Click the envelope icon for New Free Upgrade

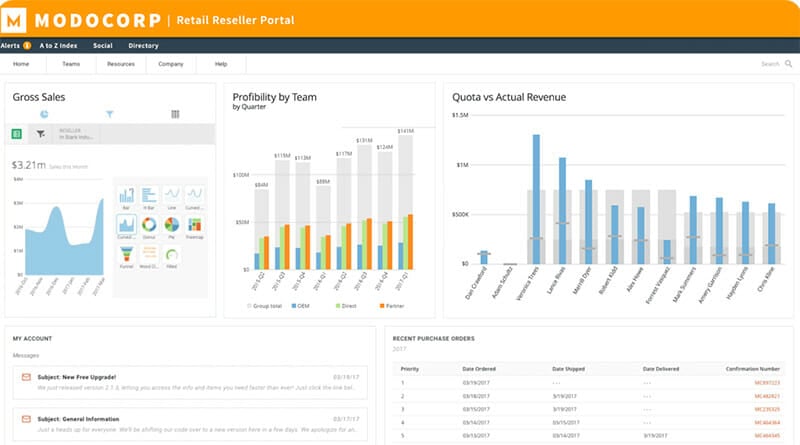point(26,377)
